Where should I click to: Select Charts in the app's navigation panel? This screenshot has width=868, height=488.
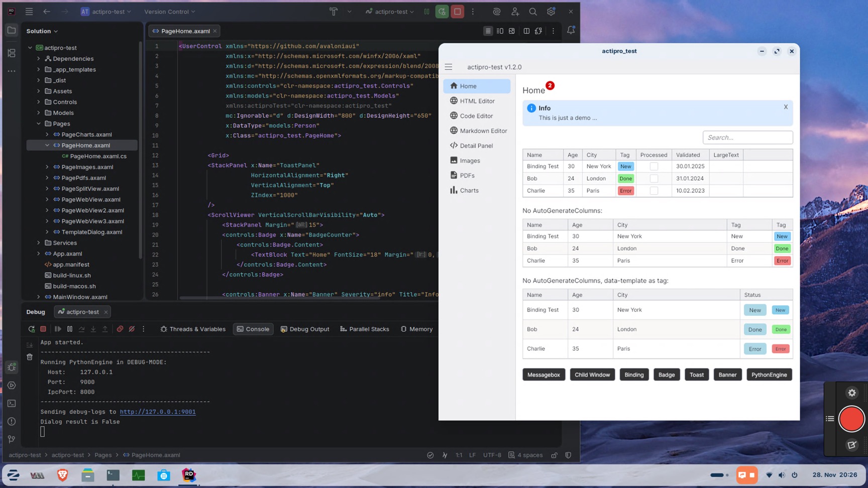(469, 190)
